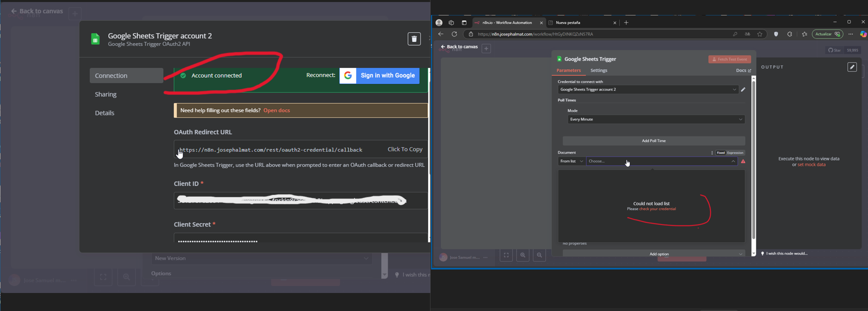The width and height of the screenshot is (868, 311).
Task: Open browser workspaces icon
Action: click(x=451, y=22)
